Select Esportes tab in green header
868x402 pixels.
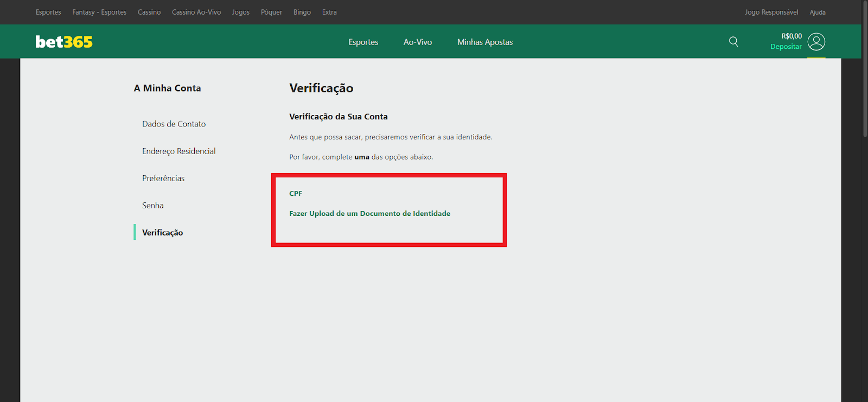coord(363,42)
